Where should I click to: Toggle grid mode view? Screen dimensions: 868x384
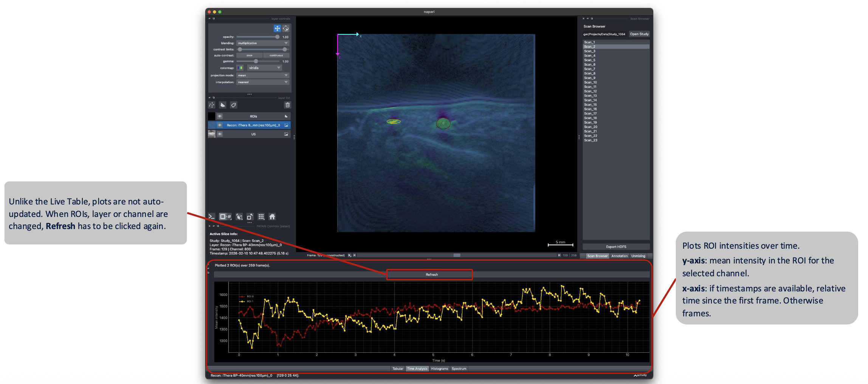click(x=261, y=217)
